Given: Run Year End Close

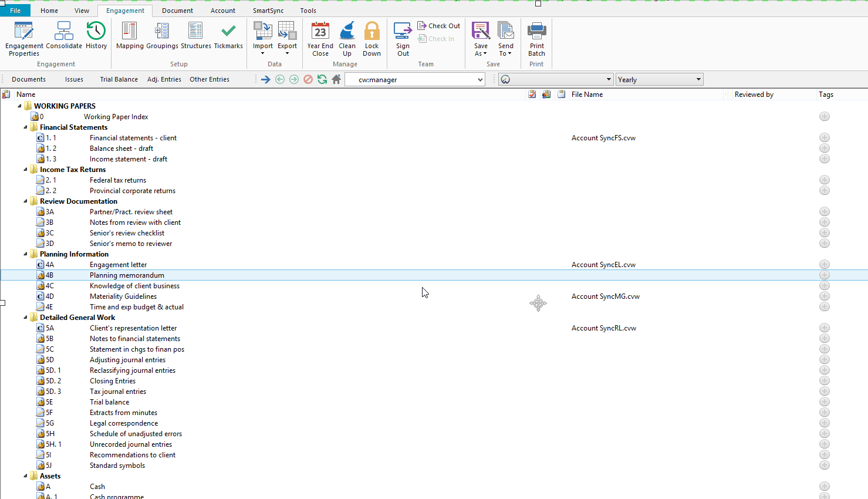Looking at the screenshot, I should 320,39.
